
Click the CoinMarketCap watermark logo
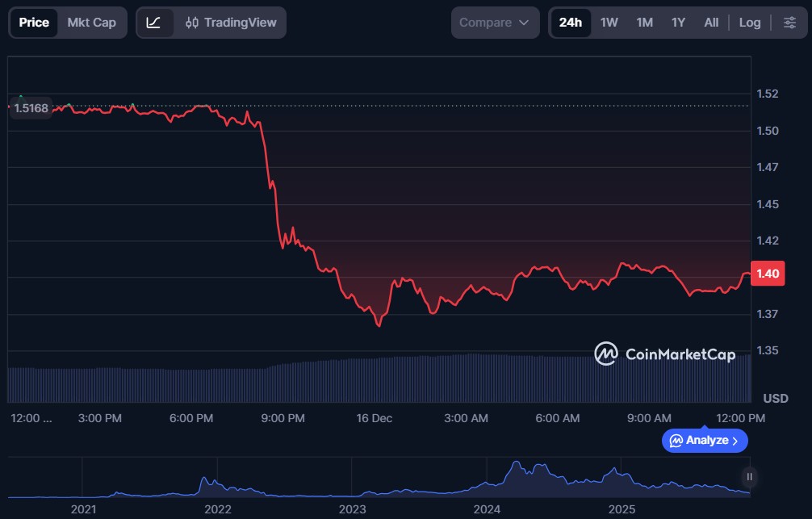click(664, 354)
